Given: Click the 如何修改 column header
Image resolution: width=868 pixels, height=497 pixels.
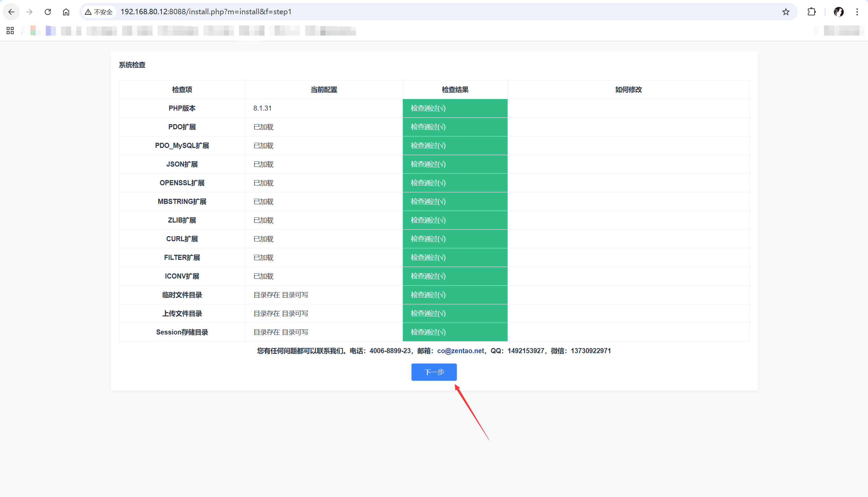Looking at the screenshot, I should (628, 90).
